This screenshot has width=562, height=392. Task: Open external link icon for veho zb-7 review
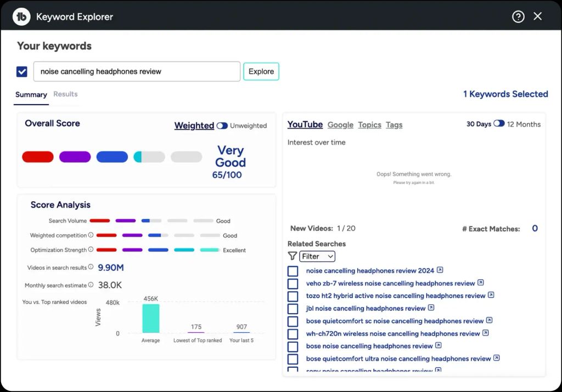click(x=480, y=283)
